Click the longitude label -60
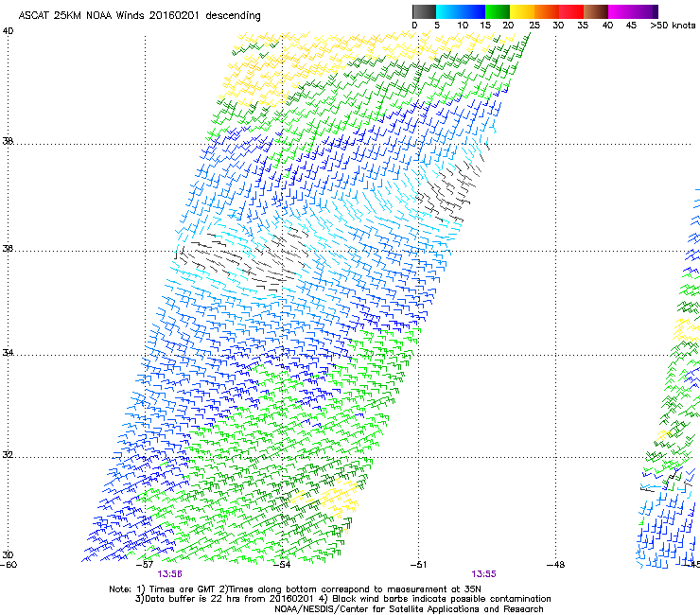 pos(9,565)
